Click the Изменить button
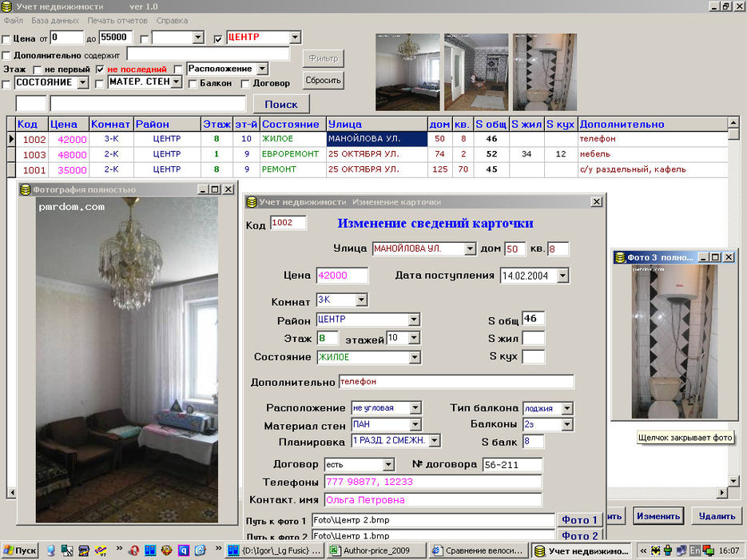Screen dimensions: 747x560 pos(658,516)
